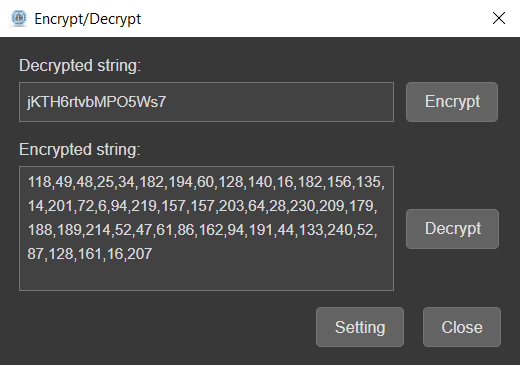
Task: Click the first line starting with 118,49,48
Action: [x=206, y=182]
